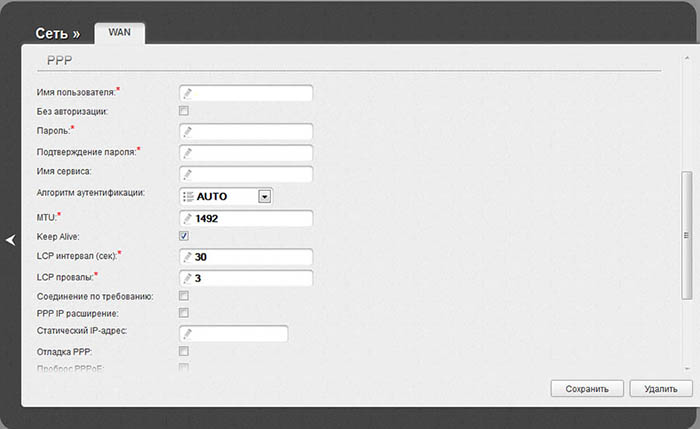The height and width of the screenshot is (429, 700).
Task: Click the left-side panel collapse arrow
Action: pyautogui.click(x=11, y=240)
